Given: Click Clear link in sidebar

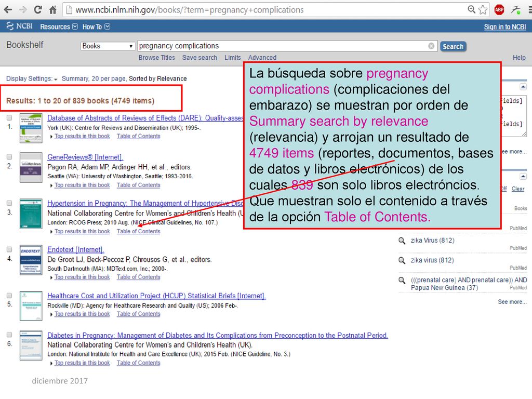Looking at the screenshot, I should point(518,189).
